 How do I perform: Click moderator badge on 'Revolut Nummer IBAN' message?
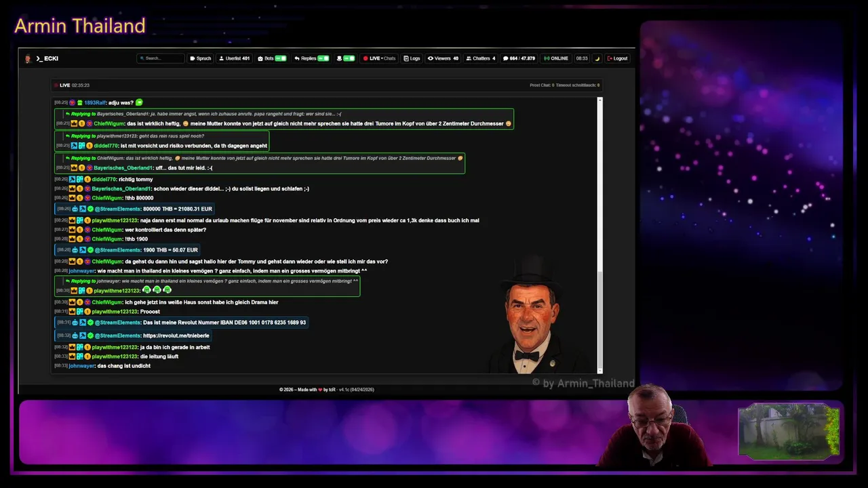point(83,323)
